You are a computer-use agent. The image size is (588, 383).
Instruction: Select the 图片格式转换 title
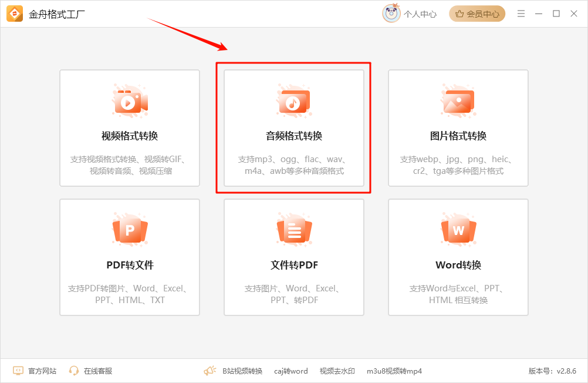point(458,136)
